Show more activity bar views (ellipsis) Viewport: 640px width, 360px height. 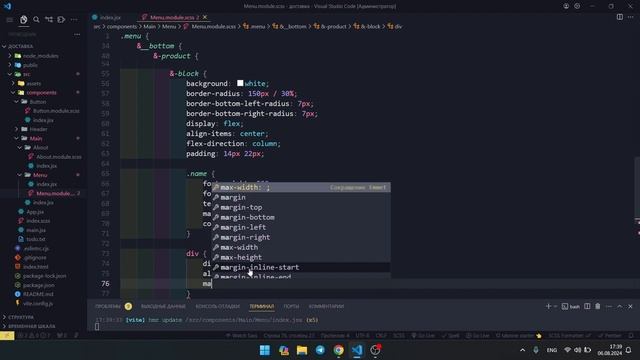tap(74, 20)
